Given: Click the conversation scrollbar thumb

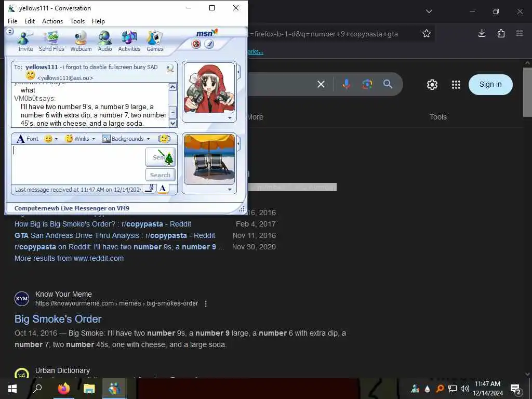Looking at the screenshot, I should 172,112.
